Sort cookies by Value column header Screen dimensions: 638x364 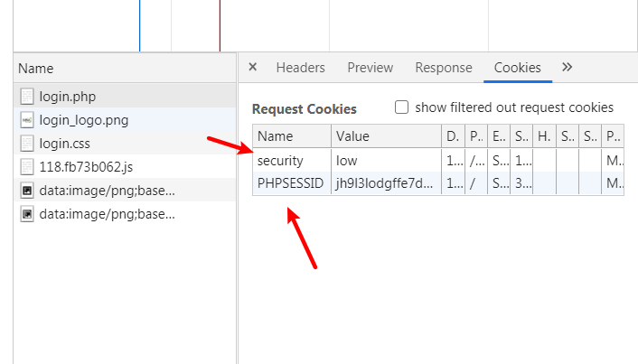coord(386,135)
